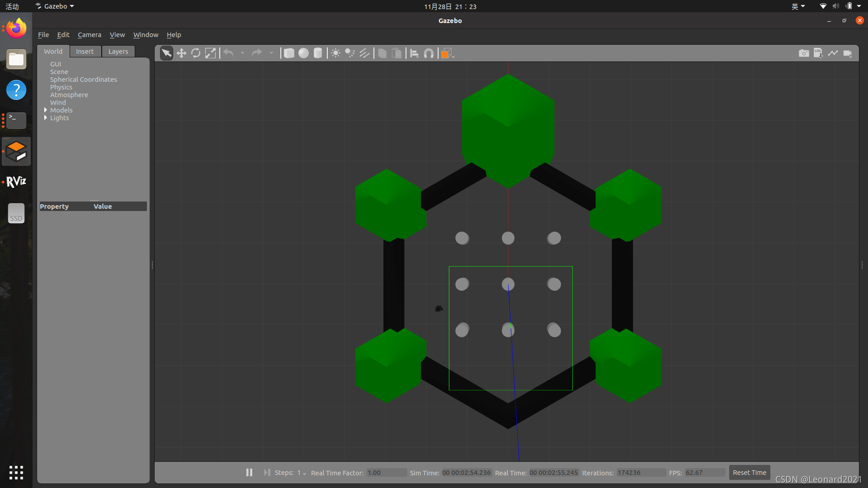Select the scale mode tool
This screenshot has width=868, height=488.
pos(210,53)
